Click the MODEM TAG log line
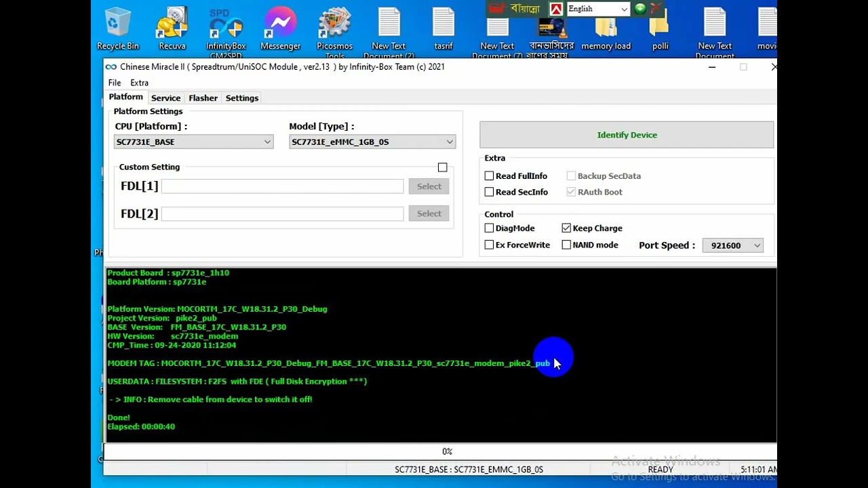 click(328, 363)
